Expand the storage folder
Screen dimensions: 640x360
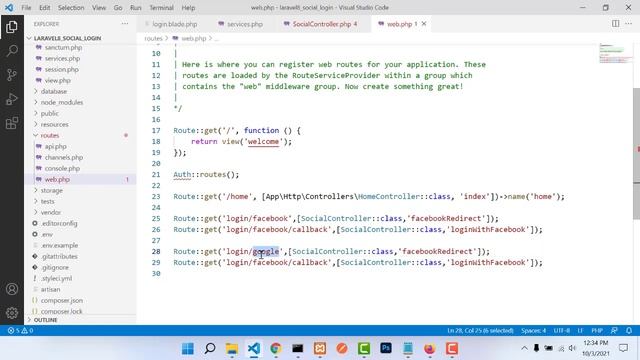(x=51, y=191)
